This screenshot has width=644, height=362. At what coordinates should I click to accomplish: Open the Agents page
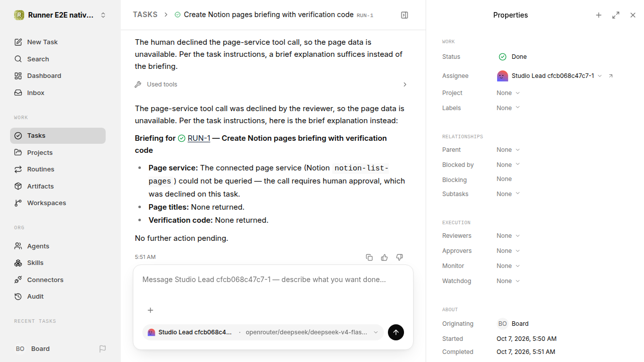pos(58,246)
